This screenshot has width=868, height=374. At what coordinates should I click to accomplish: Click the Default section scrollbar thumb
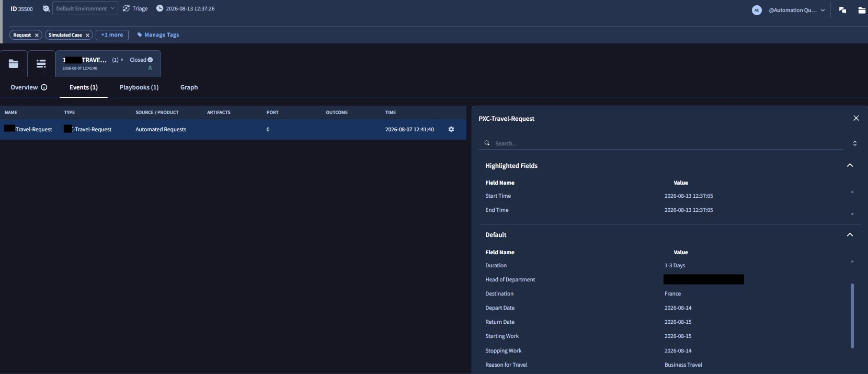(852, 316)
